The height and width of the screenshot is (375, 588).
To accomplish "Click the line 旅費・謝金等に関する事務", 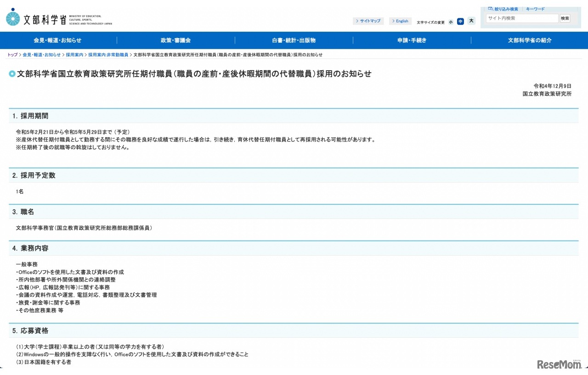I will coord(48,302).
